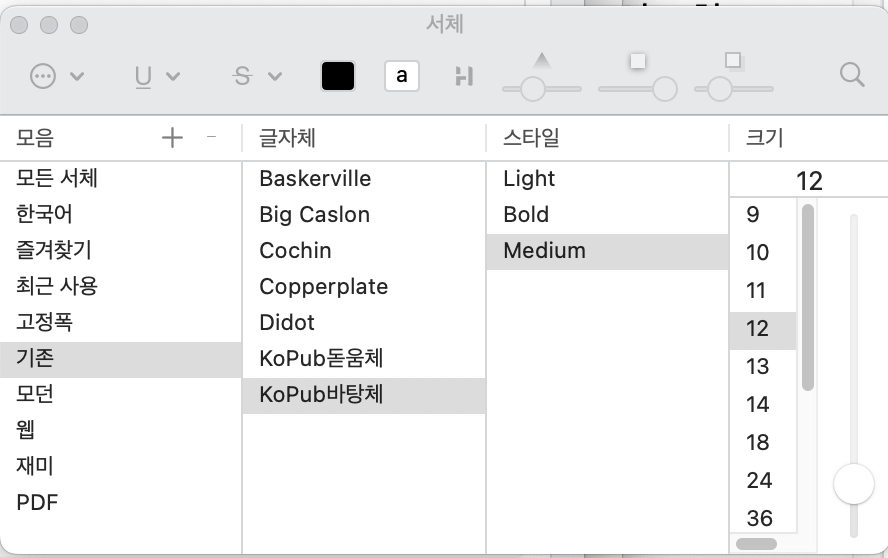Viewport: 888px width, 558px height.
Task: Click the 글자체 column header
Action: (287, 138)
